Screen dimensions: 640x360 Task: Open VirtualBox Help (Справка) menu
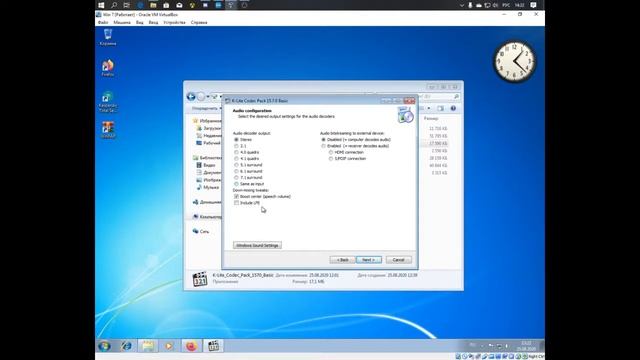199,22
